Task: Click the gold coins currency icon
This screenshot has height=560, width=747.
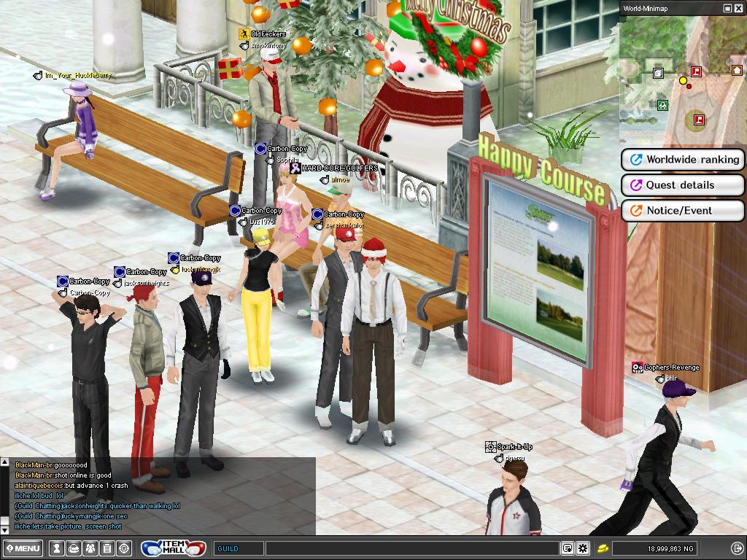Action: point(603,548)
